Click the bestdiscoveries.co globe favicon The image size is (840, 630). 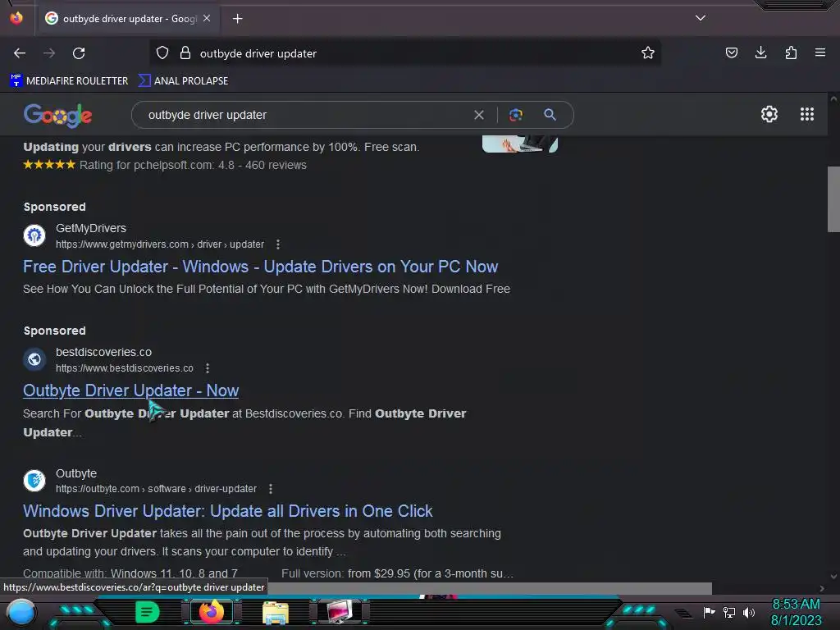coord(34,359)
